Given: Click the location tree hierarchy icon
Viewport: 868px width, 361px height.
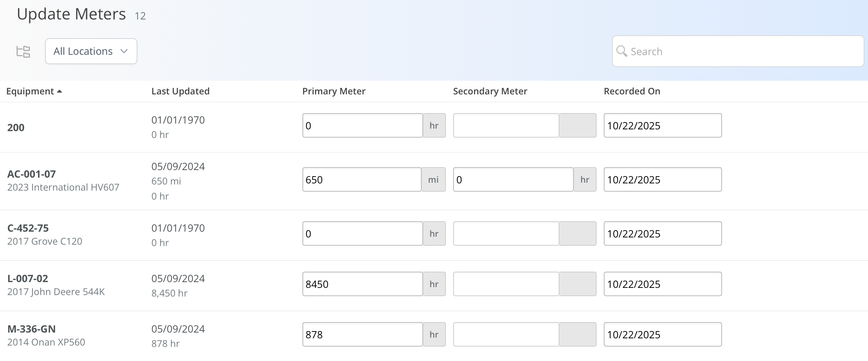Looking at the screenshot, I should click(x=23, y=52).
